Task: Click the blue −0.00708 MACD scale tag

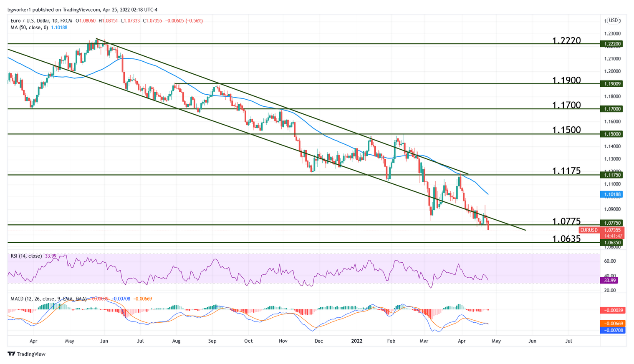Action: click(x=612, y=330)
